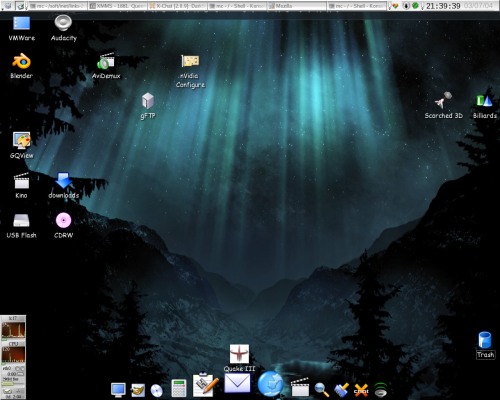Launch the X-Chat icon in the dock
This screenshot has height=400, width=500.
coord(361,390)
